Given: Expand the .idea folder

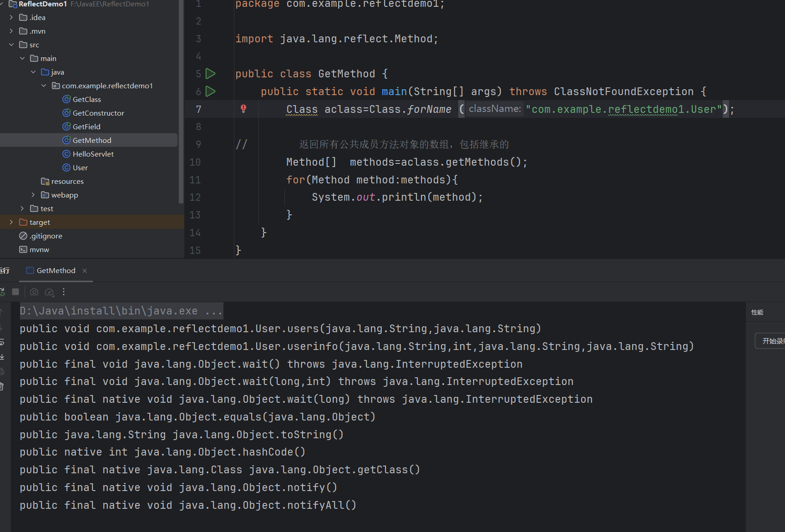Looking at the screenshot, I should tap(11, 17).
